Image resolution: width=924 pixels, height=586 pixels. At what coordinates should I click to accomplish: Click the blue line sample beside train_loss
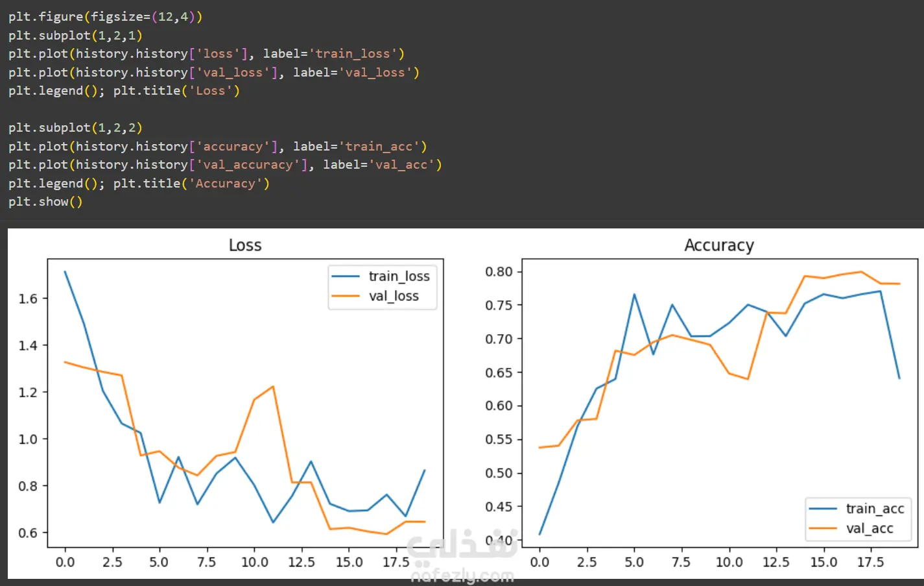coord(346,276)
